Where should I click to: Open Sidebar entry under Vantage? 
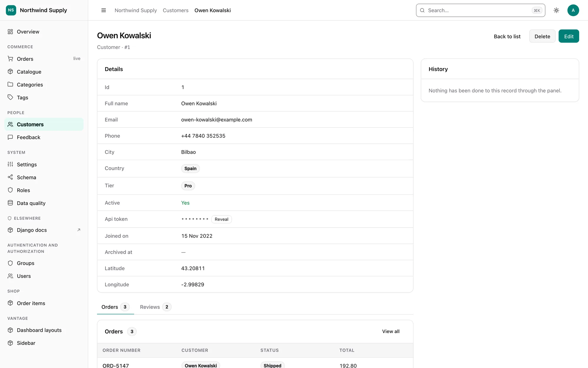click(44, 343)
